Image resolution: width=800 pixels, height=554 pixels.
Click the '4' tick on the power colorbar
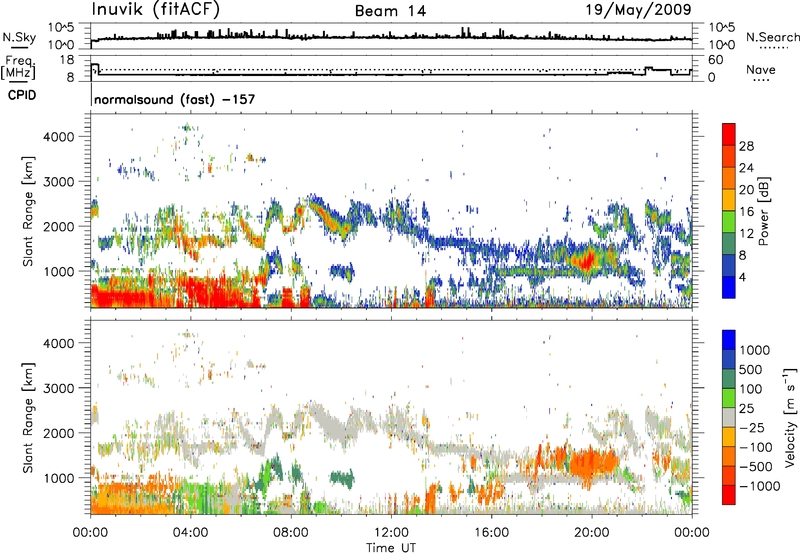(x=742, y=278)
